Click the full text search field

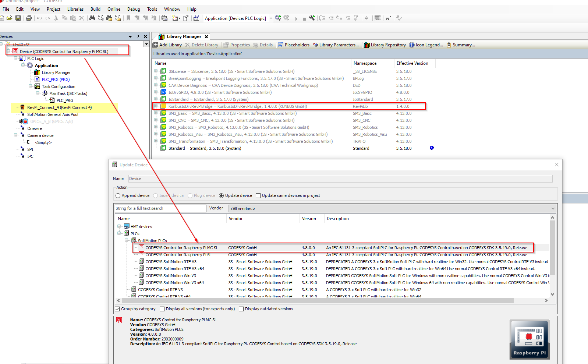tap(160, 208)
